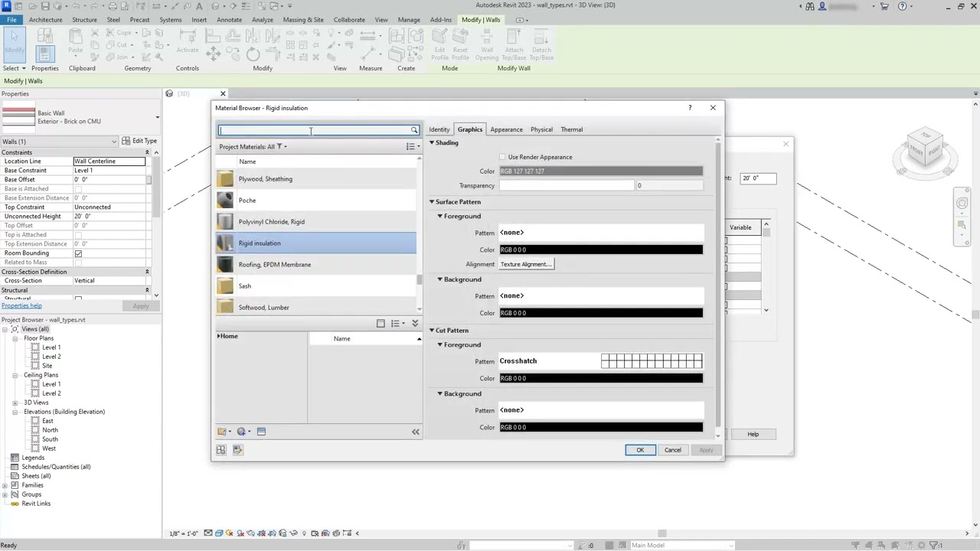Open the Project Materials filter funnel
The width and height of the screenshot is (980, 551).
279,147
